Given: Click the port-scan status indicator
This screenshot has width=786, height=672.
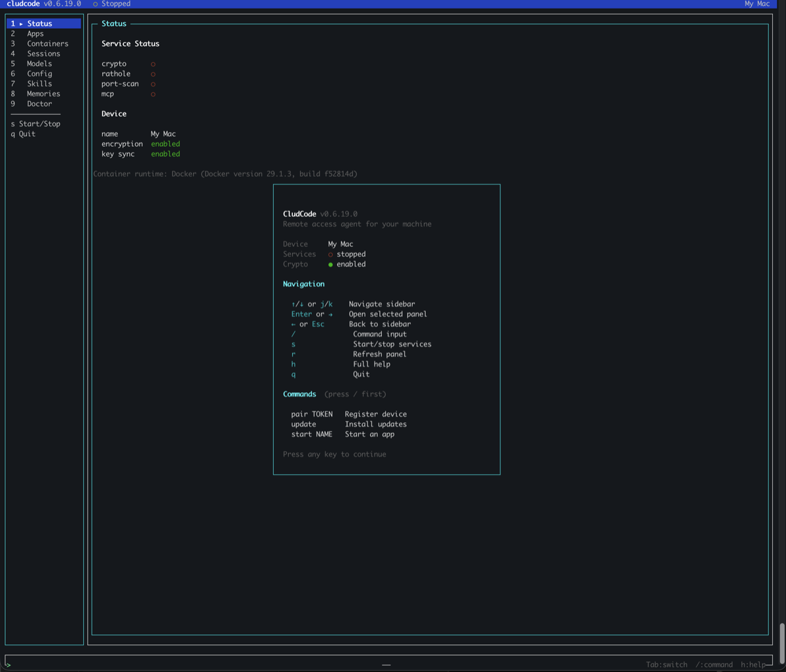Looking at the screenshot, I should pos(153,83).
